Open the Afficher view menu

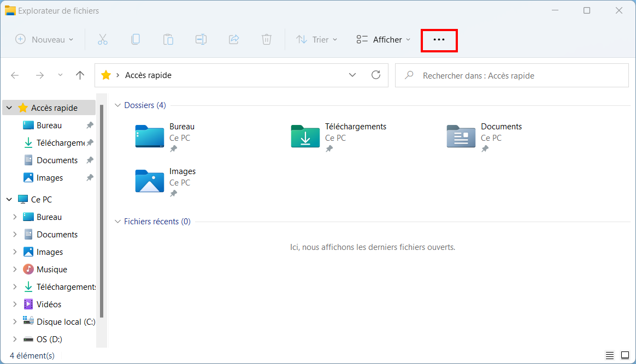[x=384, y=40]
